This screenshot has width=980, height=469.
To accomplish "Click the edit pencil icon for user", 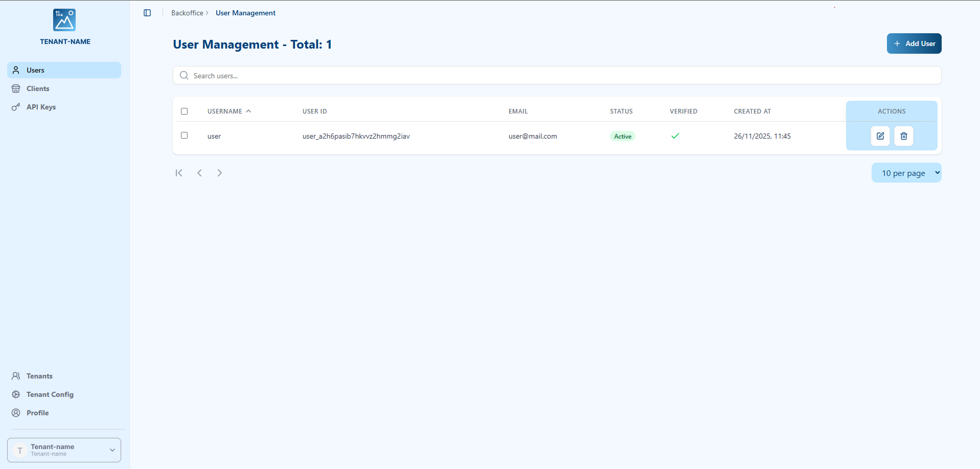I will pyautogui.click(x=880, y=136).
